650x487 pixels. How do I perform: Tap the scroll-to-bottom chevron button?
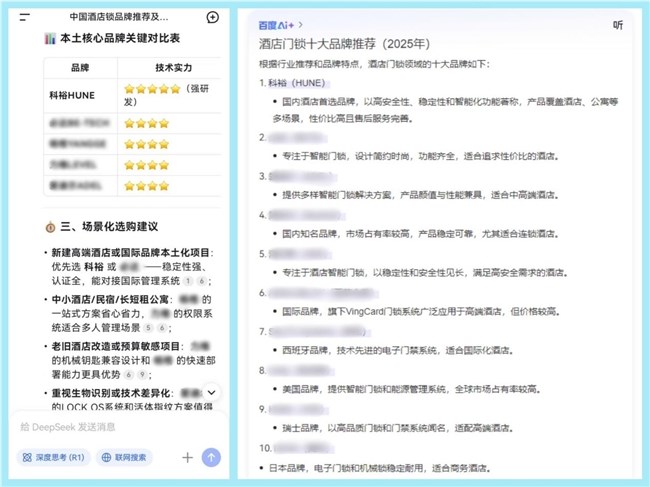[x=212, y=392]
